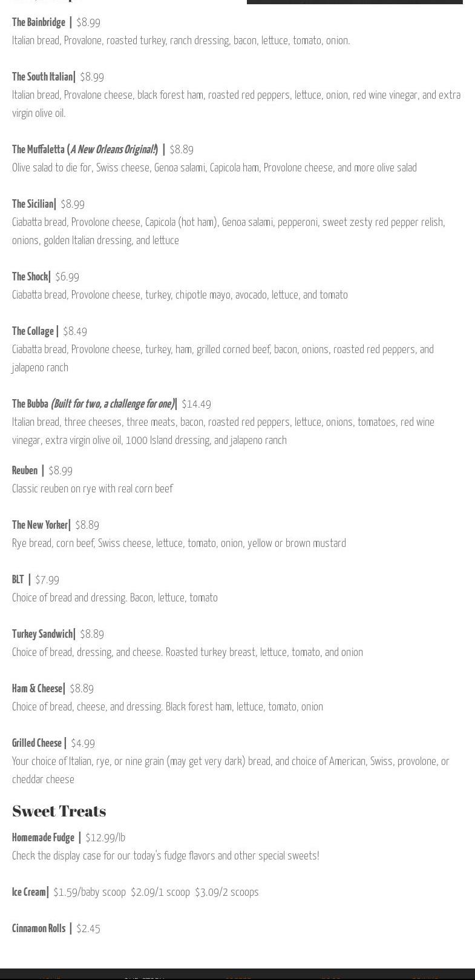Screen dimensions: 475x980
Task: Click the Classic reuben on rye description
Action: pyautogui.click(x=93, y=489)
